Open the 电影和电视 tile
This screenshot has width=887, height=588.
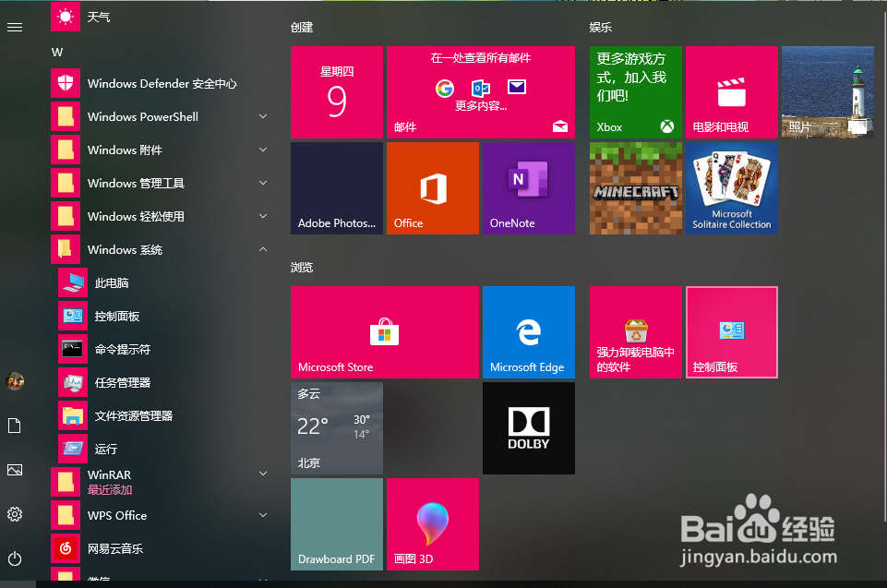point(732,92)
